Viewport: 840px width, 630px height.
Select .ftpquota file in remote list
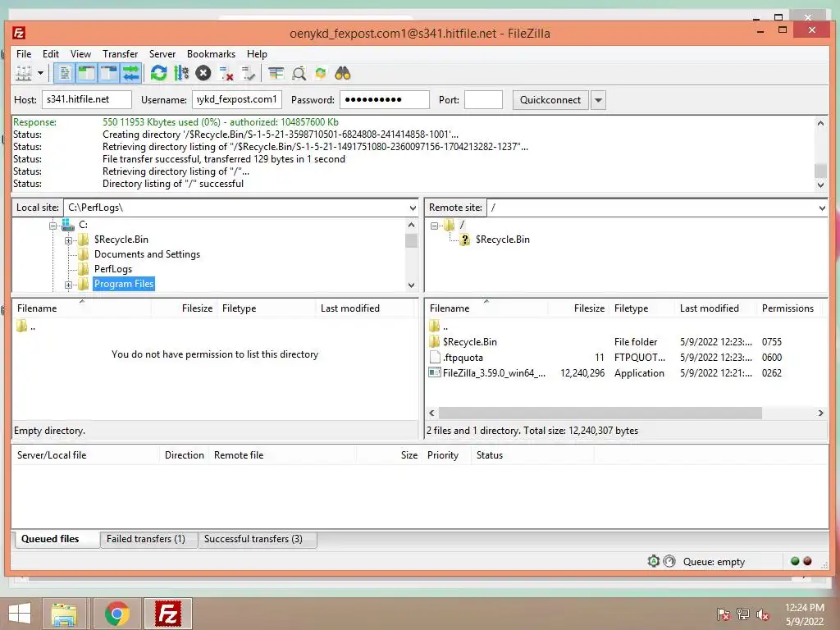point(463,358)
